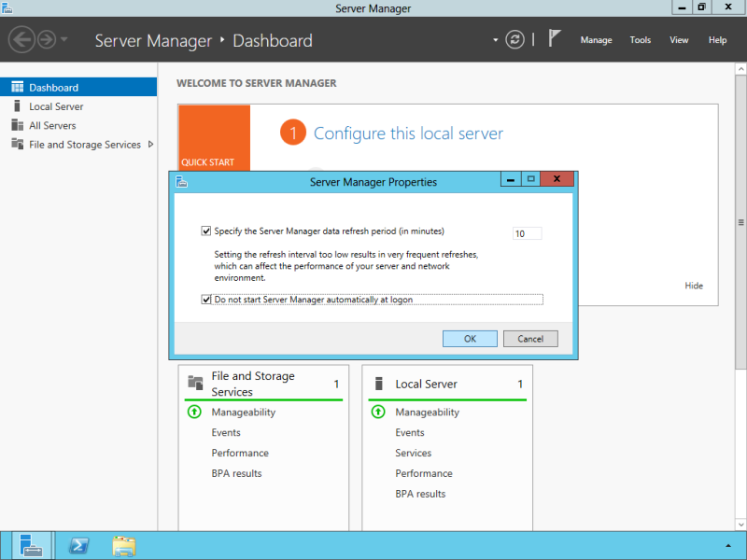Launch PowerShell from the taskbar
Viewport: 747px width, 560px height.
coord(78,546)
